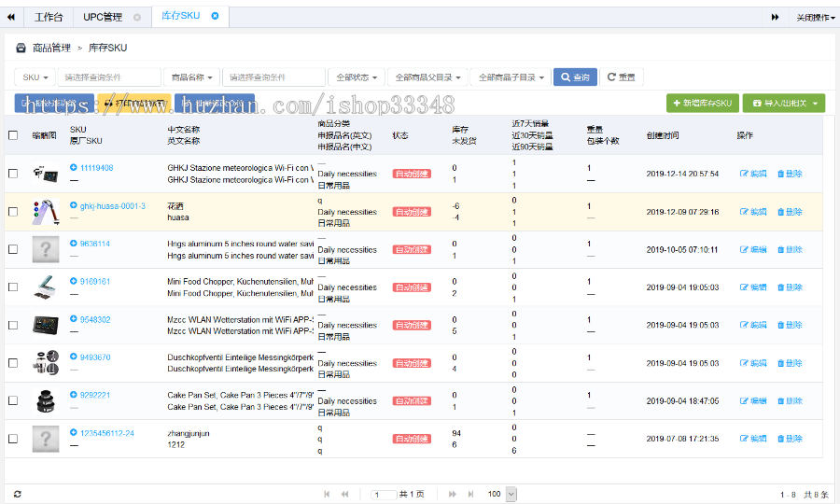Image resolution: width=840 pixels, height=504 pixels.
Task: Delete the SKU 9169161 row
Action: pyautogui.click(x=790, y=287)
